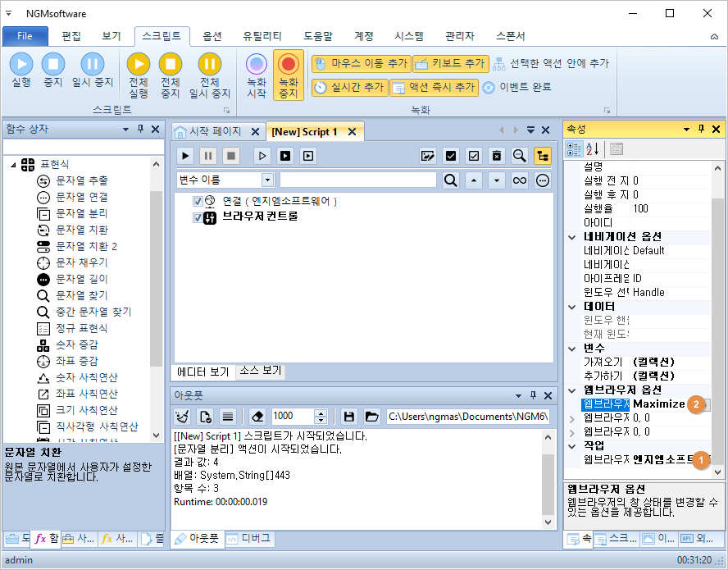Toggle checkbox for 브라우저 컨트롤 action
This screenshot has height=570, width=728.
point(198,217)
